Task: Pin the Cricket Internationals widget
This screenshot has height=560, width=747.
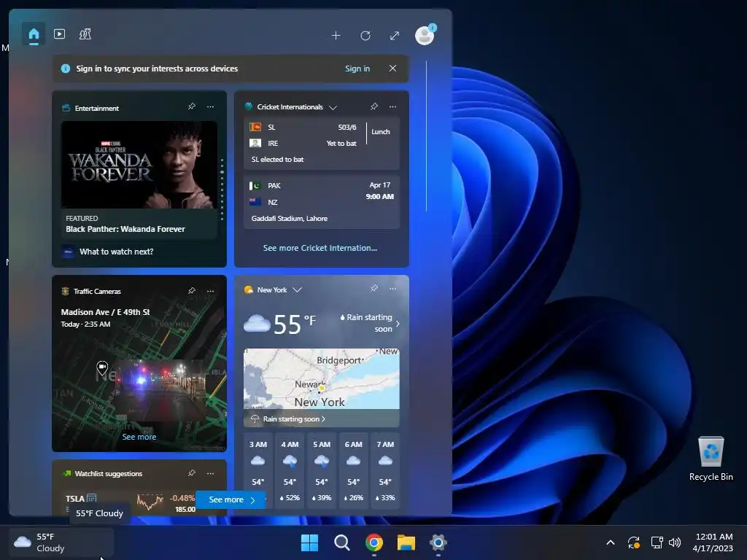Action: (374, 106)
